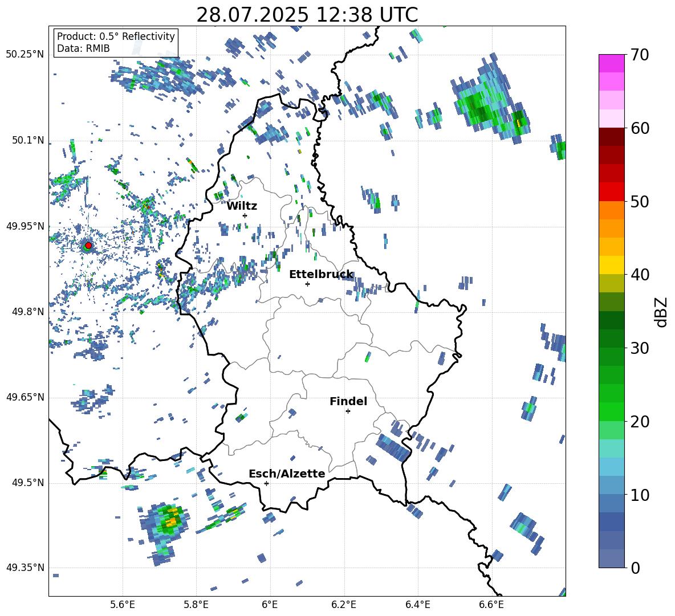The height and width of the screenshot is (616, 675).
Task: Click the 6.4°E longitude tick label
Action: tap(417, 605)
